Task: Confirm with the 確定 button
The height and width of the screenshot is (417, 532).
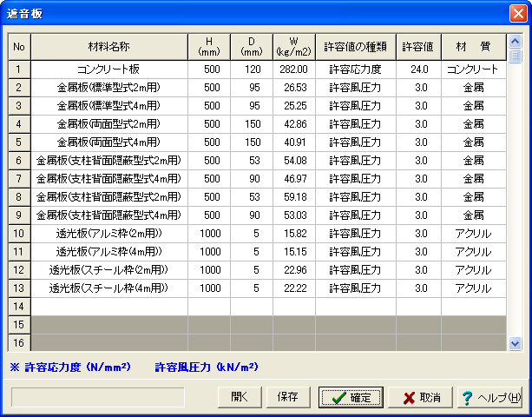Action: pos(351,397)
